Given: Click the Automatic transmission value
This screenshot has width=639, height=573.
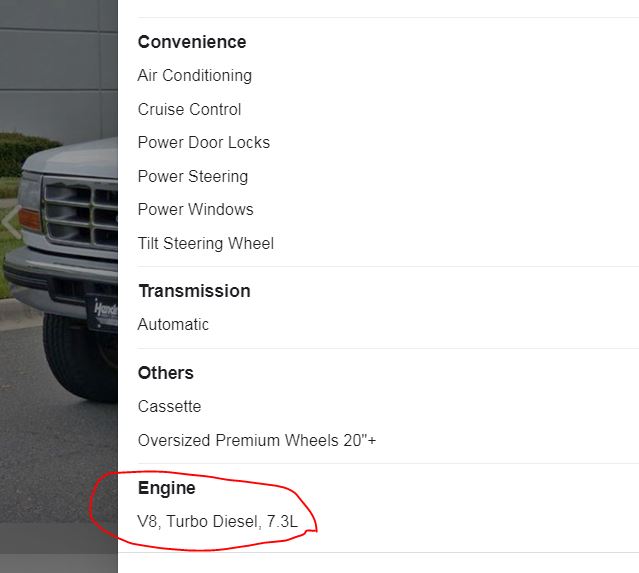Looking at the screenshot, I should tap(174, 324).
